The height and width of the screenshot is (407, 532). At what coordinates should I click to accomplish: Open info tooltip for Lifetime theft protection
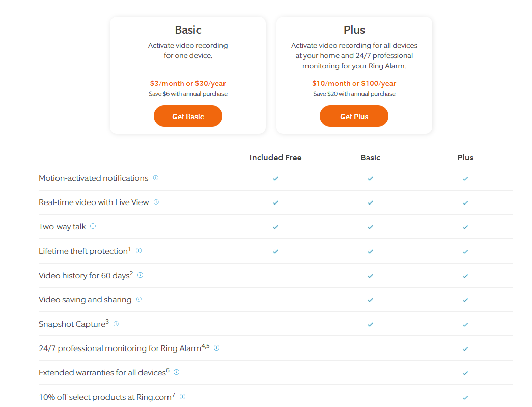pos(138,250)
